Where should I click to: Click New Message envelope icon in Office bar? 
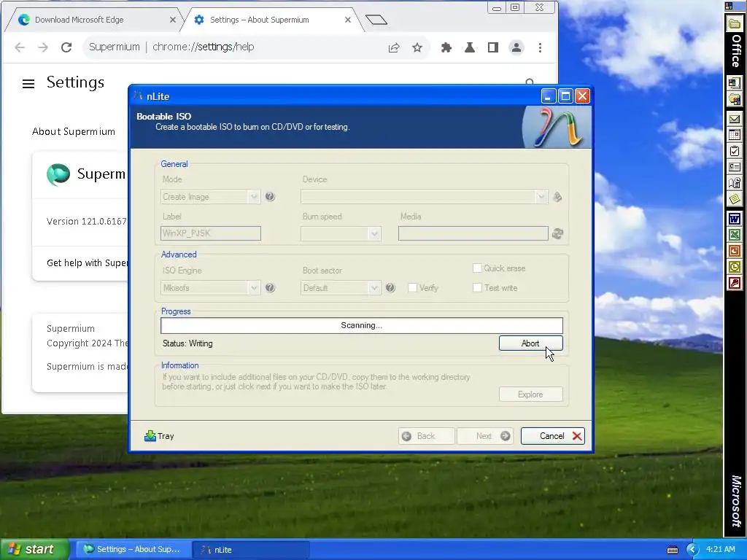pyautogui.click(x=734, y=119)
